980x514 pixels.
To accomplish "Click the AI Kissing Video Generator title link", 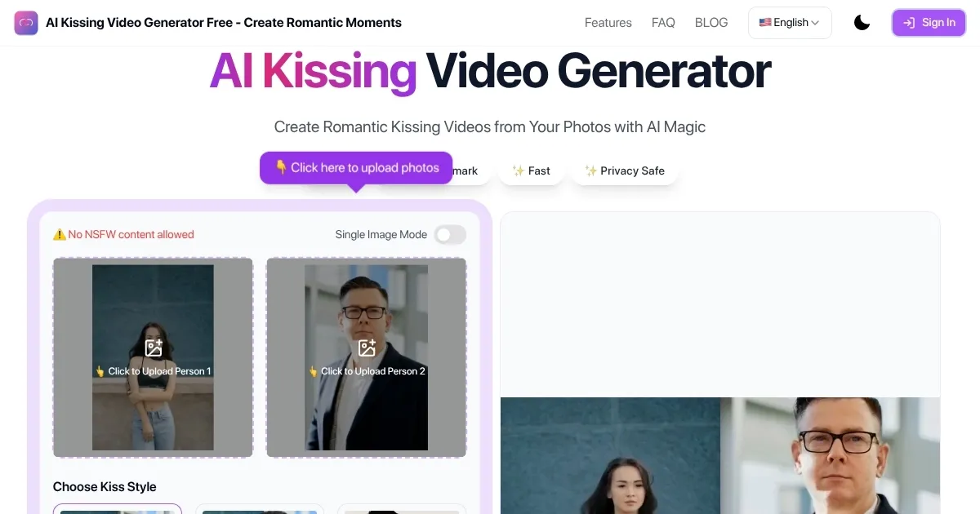I will pyautogui.click(x=225, y=22).
